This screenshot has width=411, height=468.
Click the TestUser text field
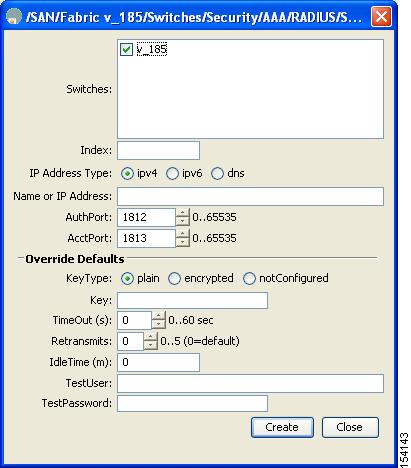[250, 383]
